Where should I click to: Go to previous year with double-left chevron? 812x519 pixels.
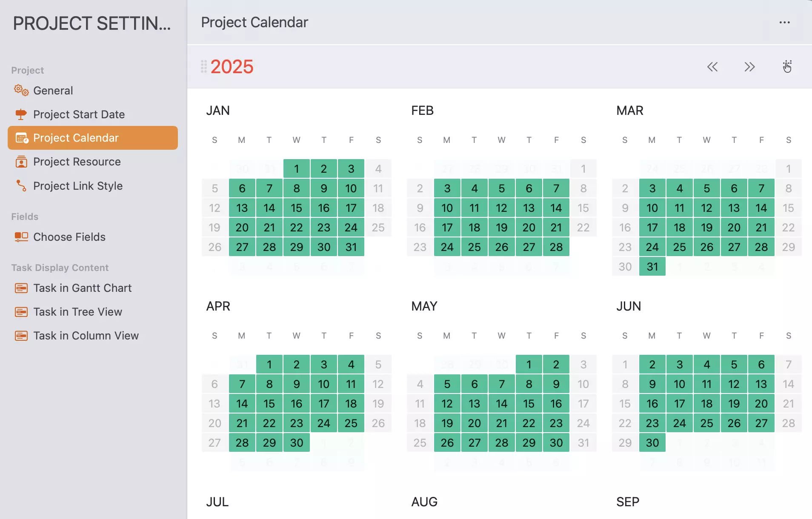click(x=713, y=67)
